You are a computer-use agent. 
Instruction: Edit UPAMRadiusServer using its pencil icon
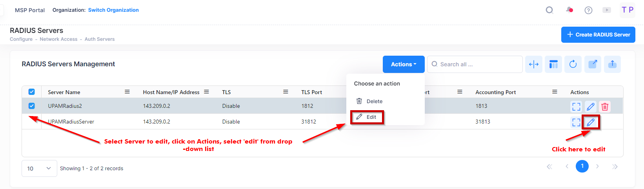pyautogui.click(x=591, y=122)
